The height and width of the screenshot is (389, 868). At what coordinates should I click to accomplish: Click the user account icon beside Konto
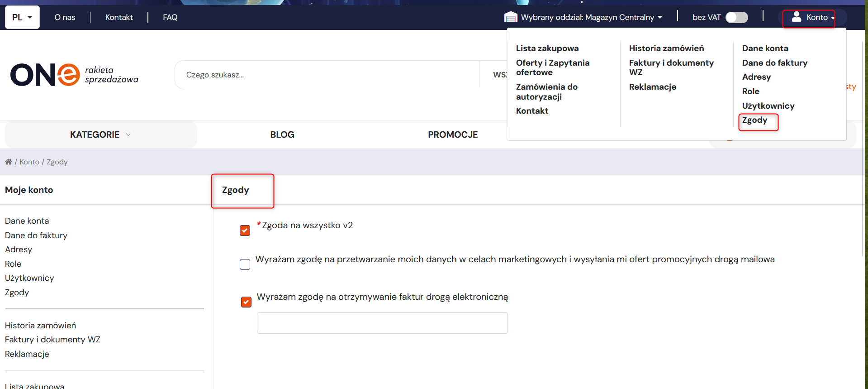pyautogui.click(x=797, y=17)
